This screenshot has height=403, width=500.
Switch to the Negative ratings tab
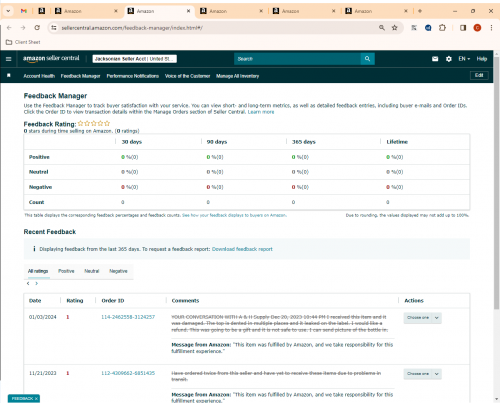[118, 271]
